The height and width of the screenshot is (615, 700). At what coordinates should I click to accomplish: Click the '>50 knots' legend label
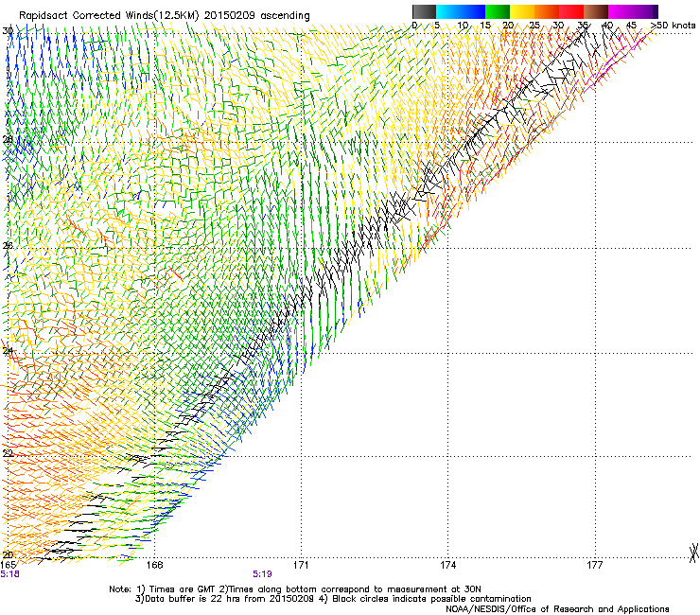click(x=674, y=25)
